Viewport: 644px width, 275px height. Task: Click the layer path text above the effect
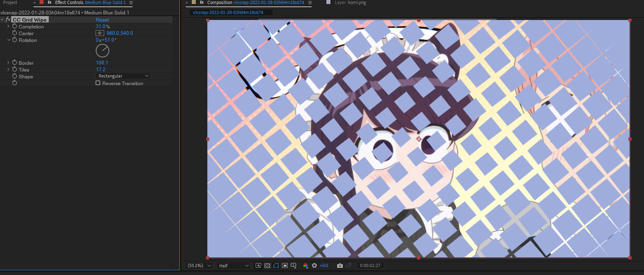coord(65,13)
